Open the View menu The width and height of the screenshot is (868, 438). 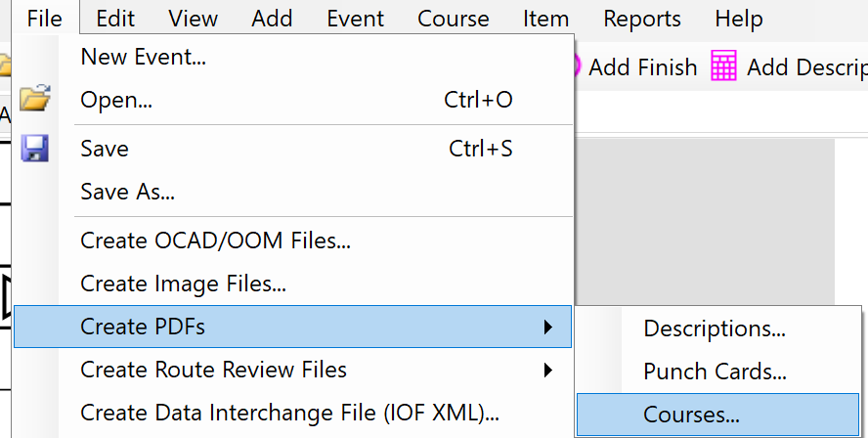point(193,19)
